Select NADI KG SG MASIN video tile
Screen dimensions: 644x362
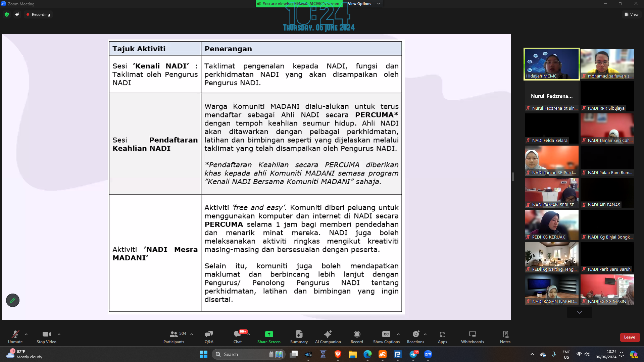(607, 289)
